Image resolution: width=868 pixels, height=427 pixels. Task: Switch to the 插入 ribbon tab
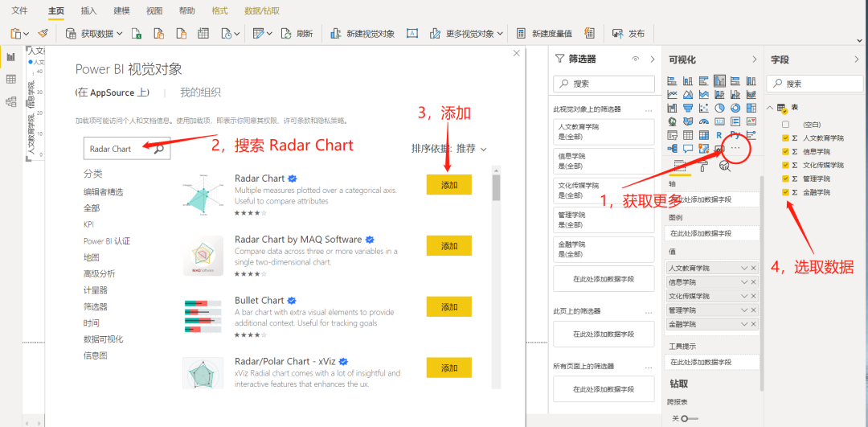[x=88, y=10]
